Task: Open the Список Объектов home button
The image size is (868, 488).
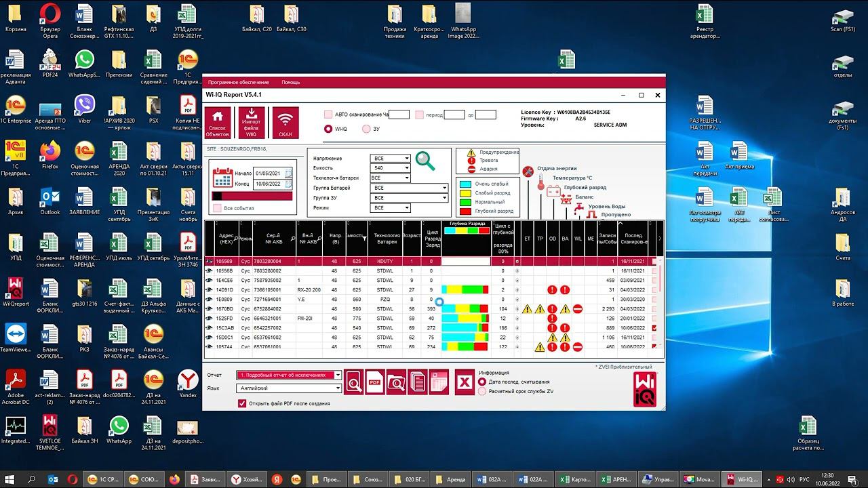Action: (x=218, y=122)
